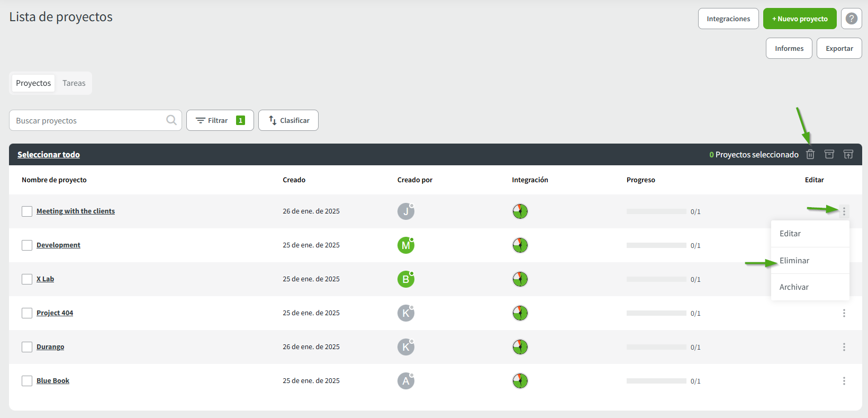Click progress bar of Development project

click(656, 245)
